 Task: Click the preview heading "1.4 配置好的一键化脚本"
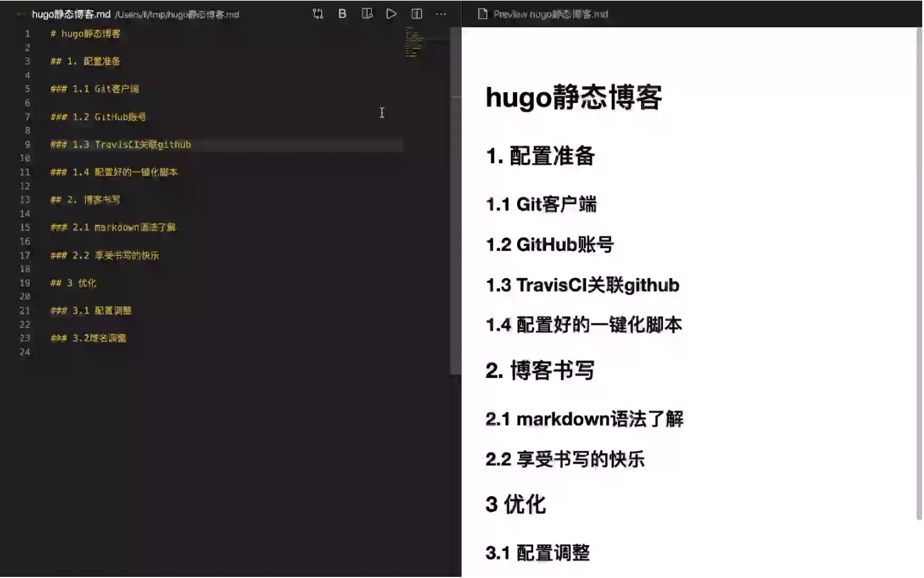584,325
